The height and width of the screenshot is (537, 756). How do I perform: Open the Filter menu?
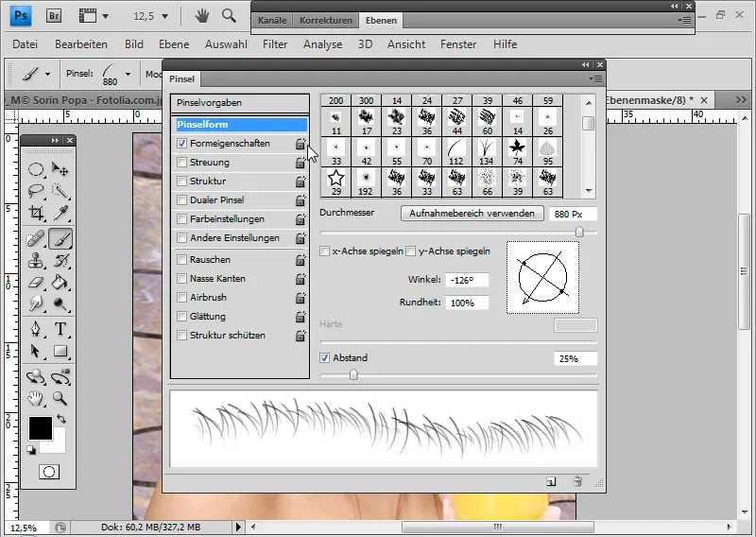275,43
